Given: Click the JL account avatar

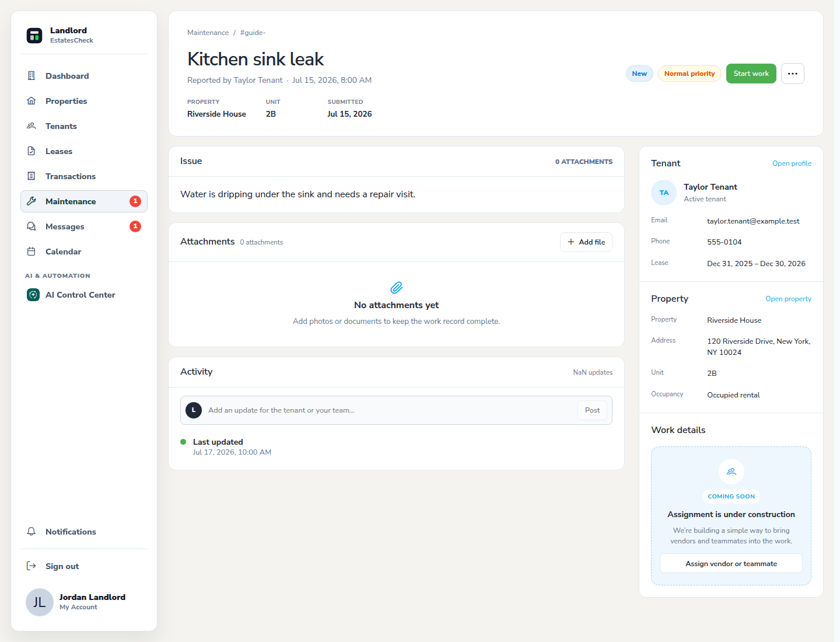Looking at the screenshot, I should click(40, 602).
